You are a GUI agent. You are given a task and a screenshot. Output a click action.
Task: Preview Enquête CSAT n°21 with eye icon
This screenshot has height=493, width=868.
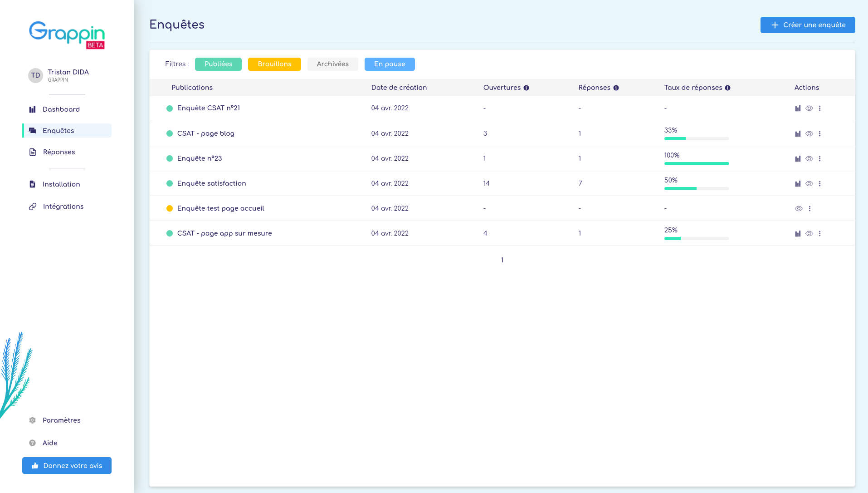[x=809, y=108]
